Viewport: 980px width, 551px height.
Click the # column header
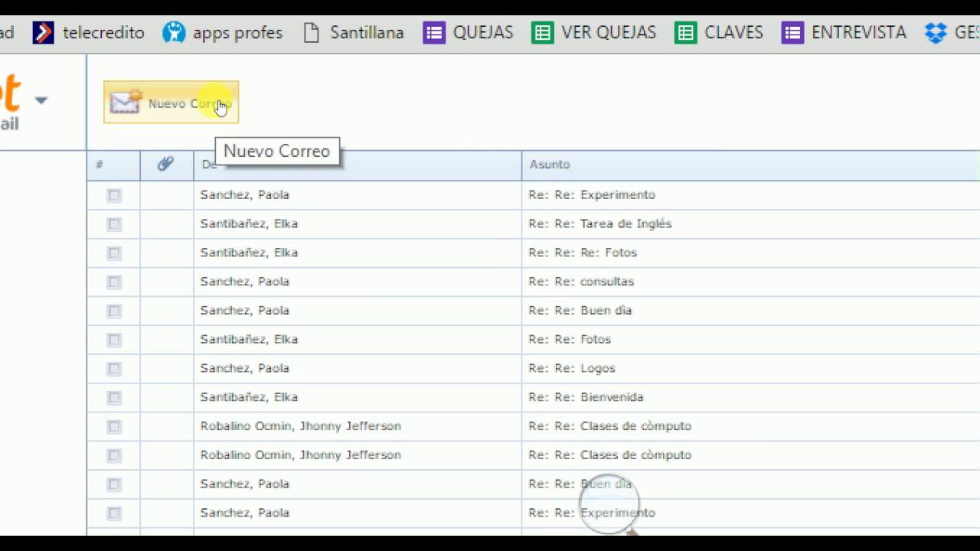pyautogui.click(x=100, y=165)
